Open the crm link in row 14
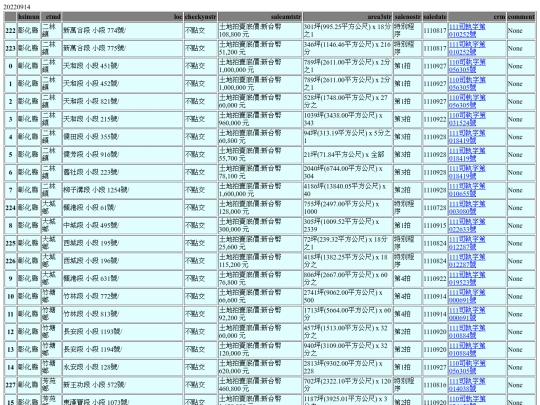Viewport: 540px width, 405px height. pos(467,367)
